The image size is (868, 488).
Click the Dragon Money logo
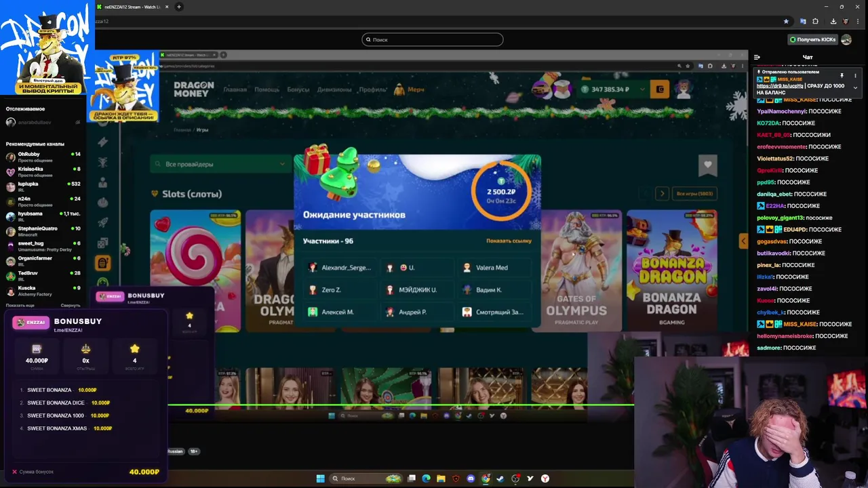point(193,89)
